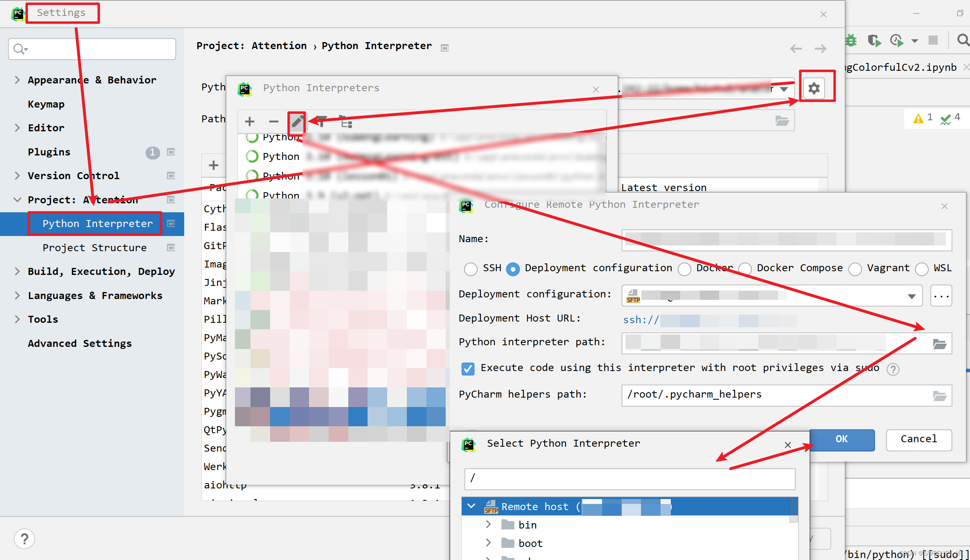Open the Python Interpreter dropdown arrow
Image resolution: width=970 pixels, height=560 pixels.
pyautogui.click(x=784, y=89)
